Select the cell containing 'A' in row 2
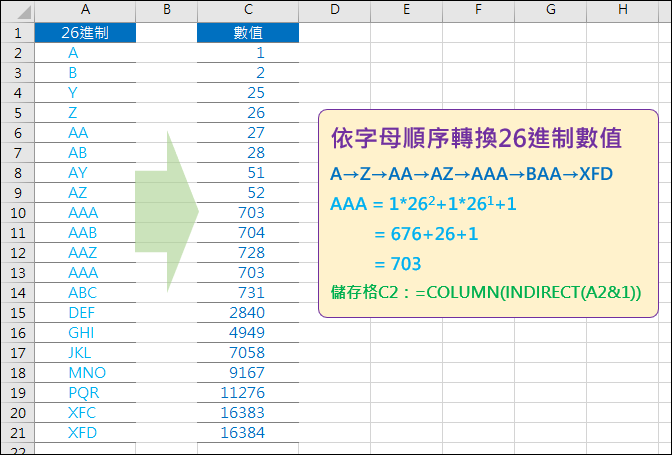This screenshot has width=672, height=455. coord(85,53)
